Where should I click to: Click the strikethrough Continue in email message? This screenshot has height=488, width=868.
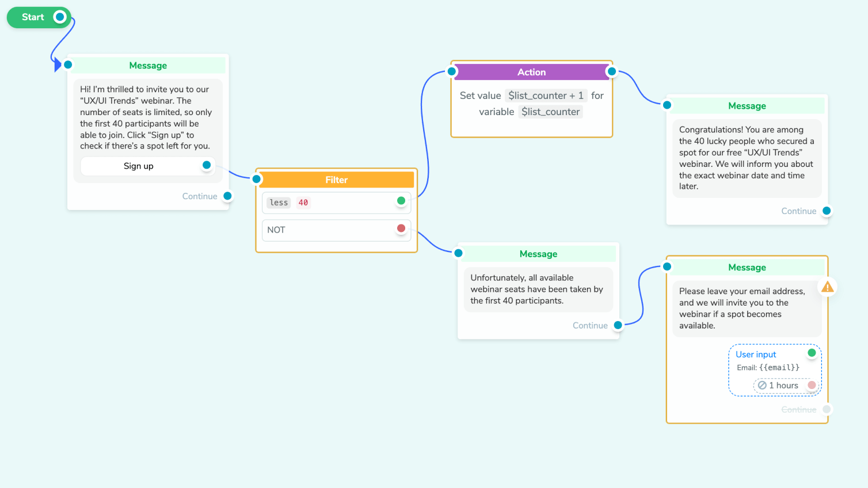(799, 410)
